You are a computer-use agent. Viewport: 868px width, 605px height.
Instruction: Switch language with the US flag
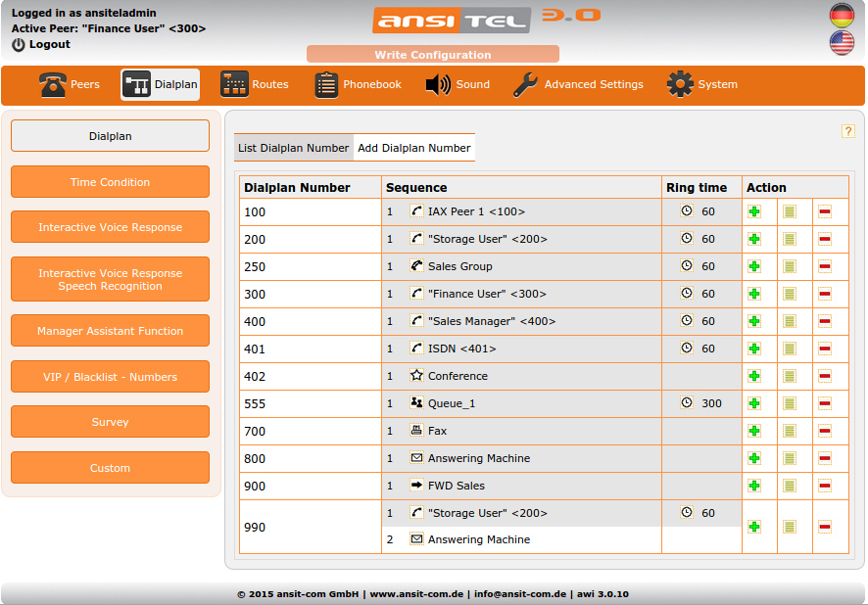pos(841,42)
